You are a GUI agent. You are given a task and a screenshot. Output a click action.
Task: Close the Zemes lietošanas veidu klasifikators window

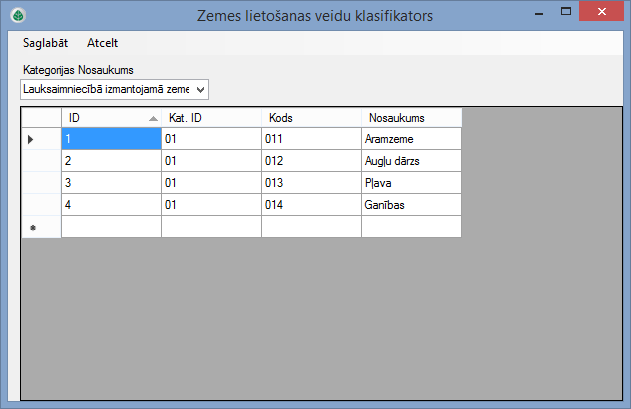point(602,11)
